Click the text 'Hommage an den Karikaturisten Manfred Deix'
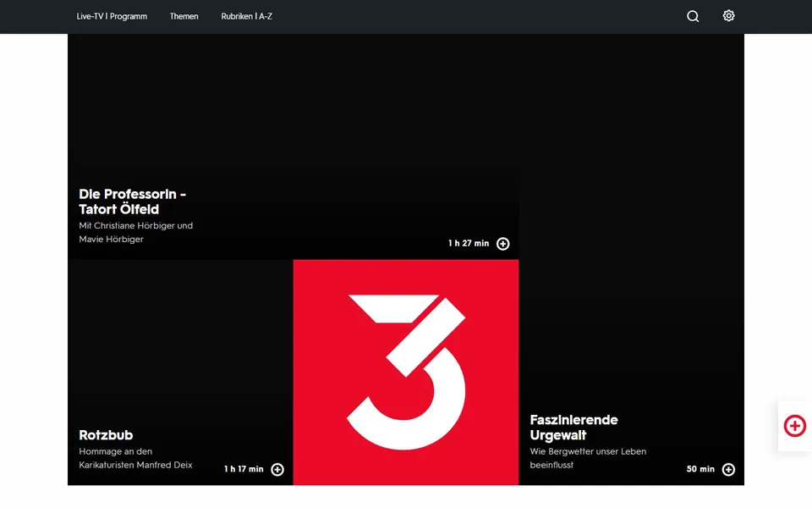The width and height of the screenshot is (812, 508). point(135,458)
